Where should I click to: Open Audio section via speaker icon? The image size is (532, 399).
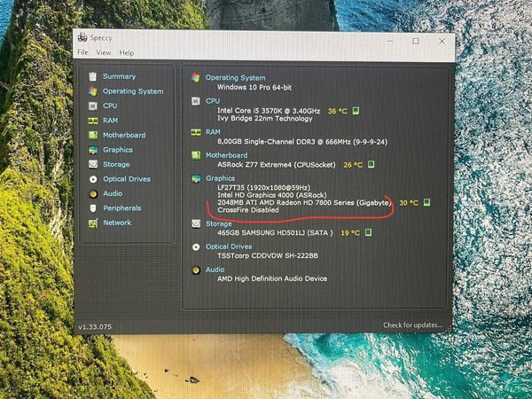coord(91,193)
